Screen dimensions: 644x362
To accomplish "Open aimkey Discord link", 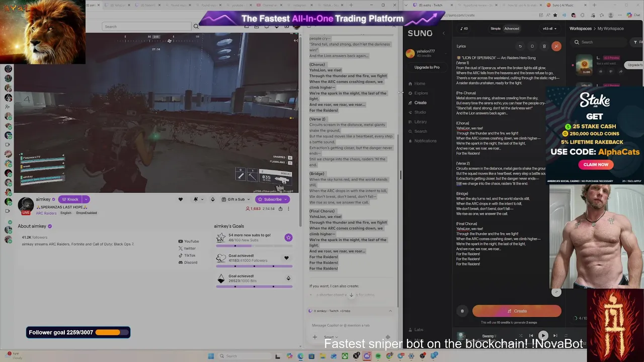I will 188,262.
